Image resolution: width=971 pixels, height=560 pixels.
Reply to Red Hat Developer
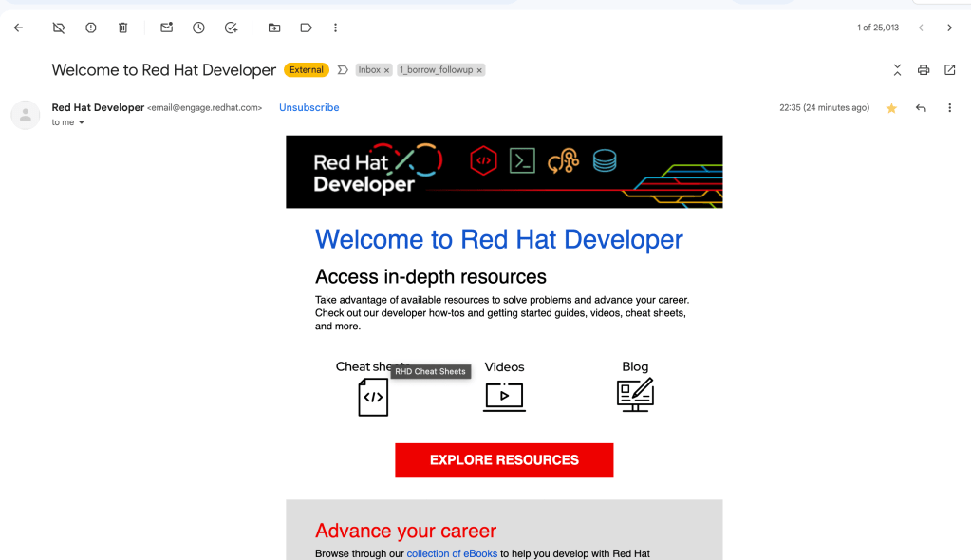[921, 108]
